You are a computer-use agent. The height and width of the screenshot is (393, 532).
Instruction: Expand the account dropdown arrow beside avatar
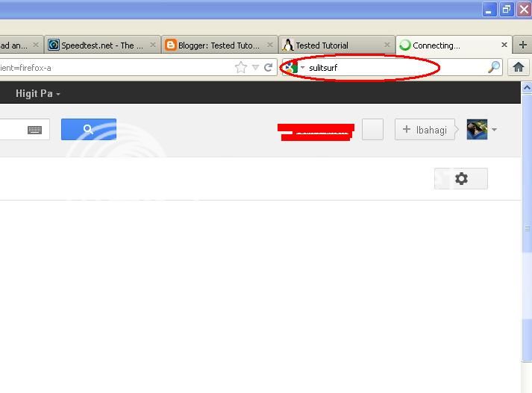click(x=495, y=130)
